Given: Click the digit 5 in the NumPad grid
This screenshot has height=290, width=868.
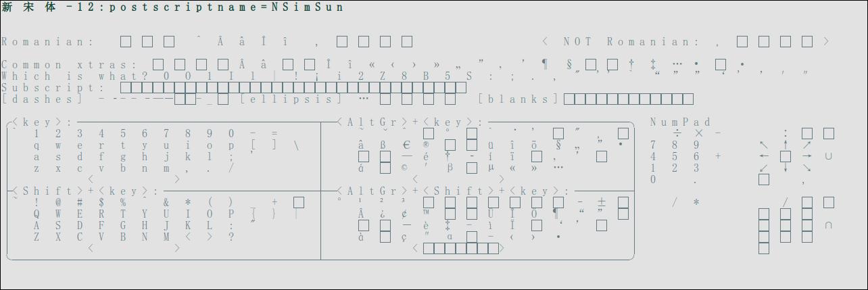Looking at the screenshot, I should coord(675,156).
